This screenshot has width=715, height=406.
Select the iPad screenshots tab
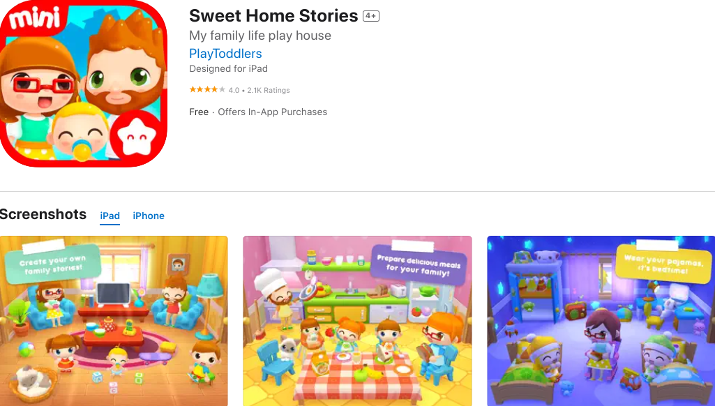click(110, 216)
